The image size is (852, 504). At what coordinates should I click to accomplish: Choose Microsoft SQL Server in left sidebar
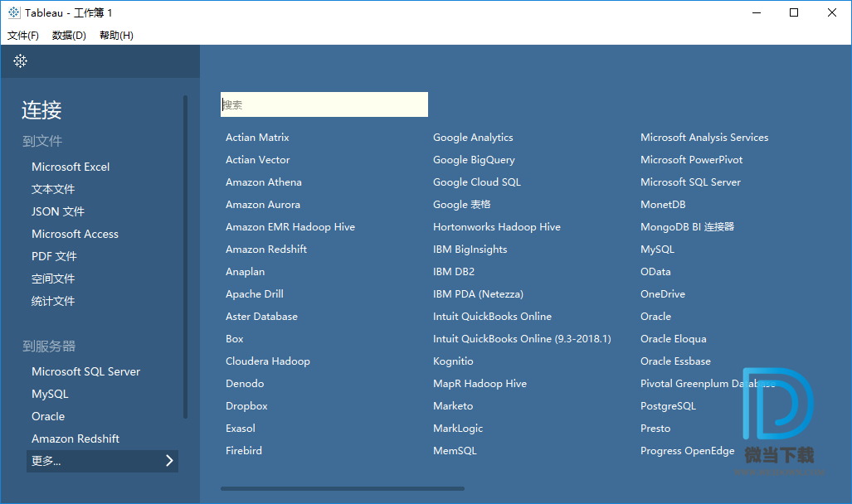[85, 371]
